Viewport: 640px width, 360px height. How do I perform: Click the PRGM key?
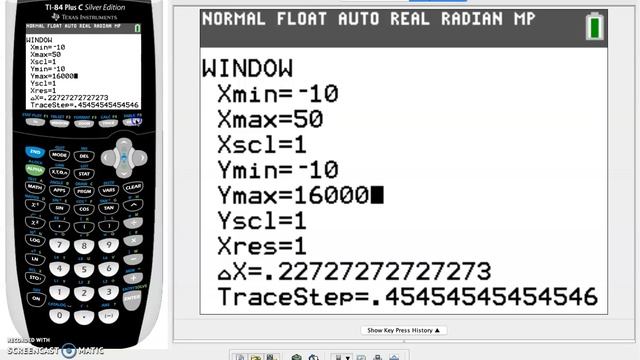point(84,191)
